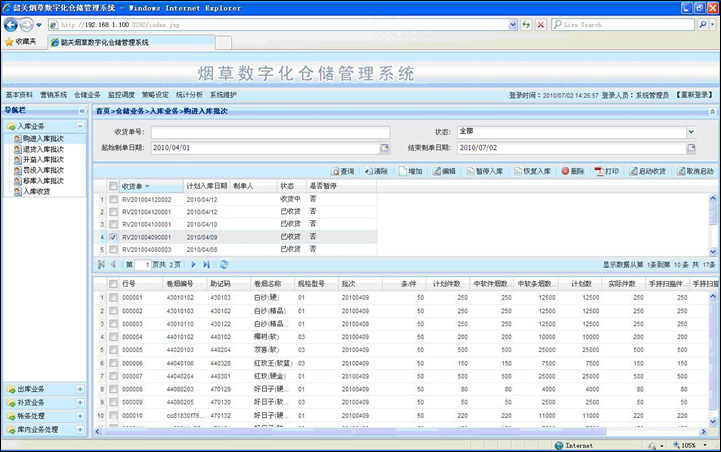This screenshot has height=452, width=721.
Task: Click the Live Search input box
Action: pos(623,24)
